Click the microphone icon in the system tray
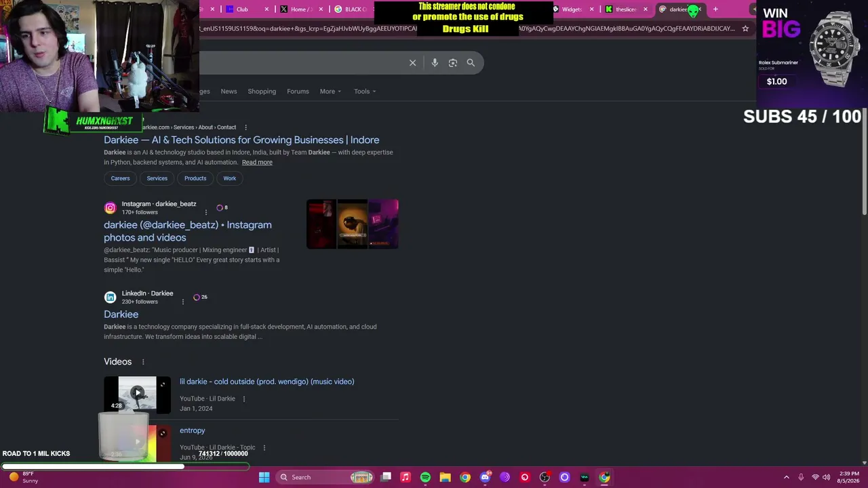 (x=801, y=477)
